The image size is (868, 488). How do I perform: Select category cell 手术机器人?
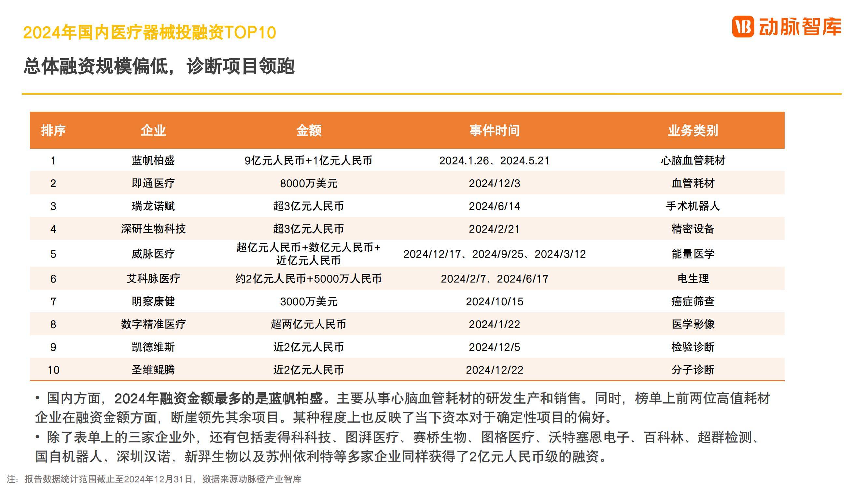[x=693, y=206]
